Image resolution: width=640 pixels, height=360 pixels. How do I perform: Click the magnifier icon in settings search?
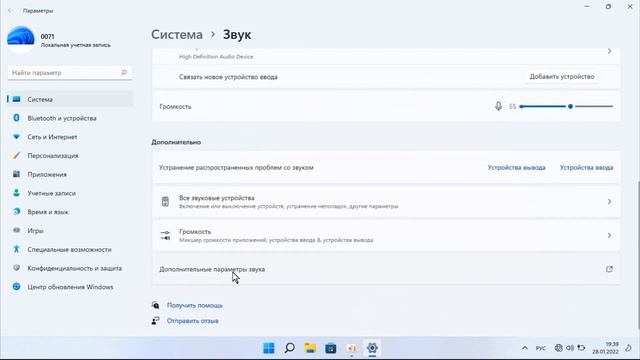pyautogui.click(x=124, y=73)
